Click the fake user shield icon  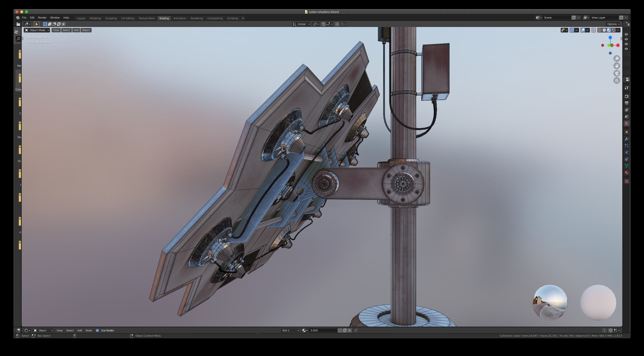click(x=340, y=330)
